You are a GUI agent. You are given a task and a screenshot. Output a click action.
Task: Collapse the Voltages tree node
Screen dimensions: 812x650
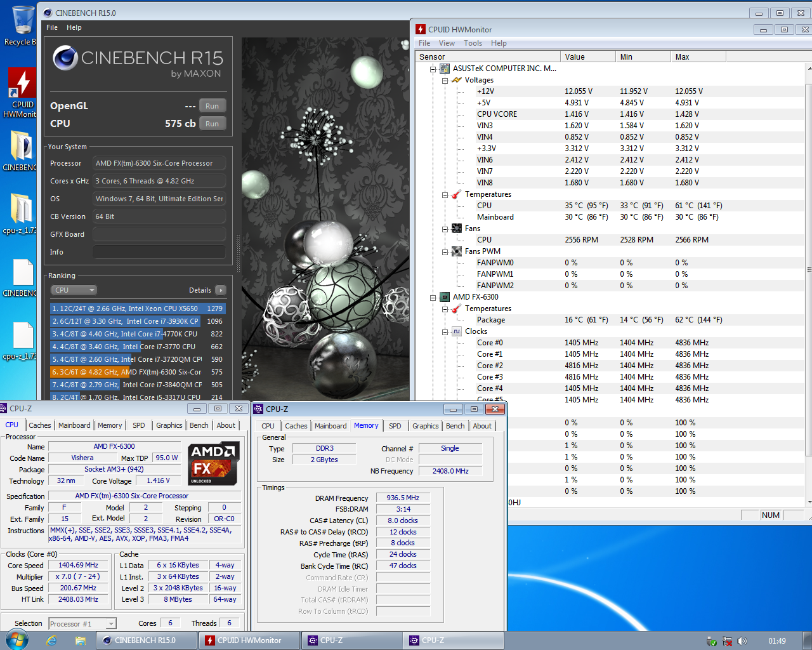coord(445,81)
